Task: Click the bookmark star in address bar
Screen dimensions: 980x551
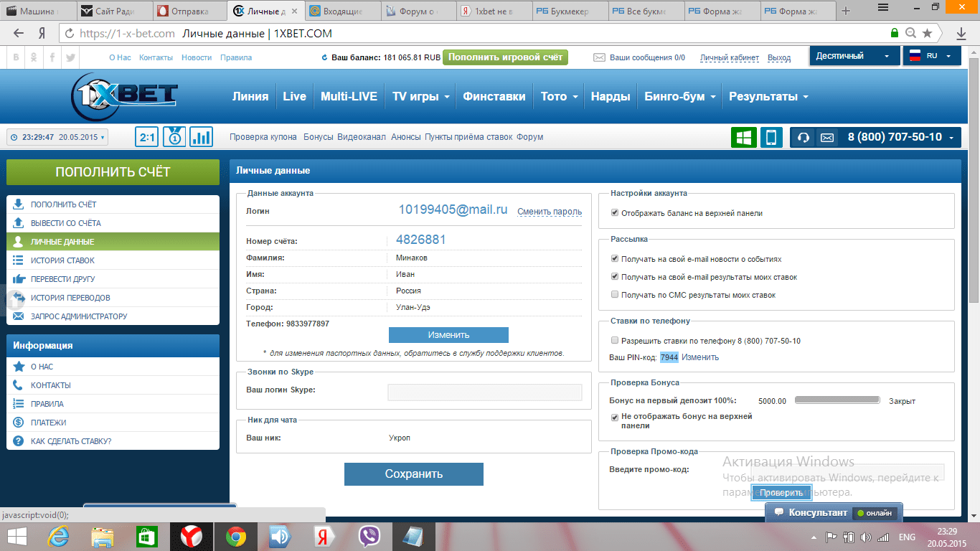Action: point(928,33)
